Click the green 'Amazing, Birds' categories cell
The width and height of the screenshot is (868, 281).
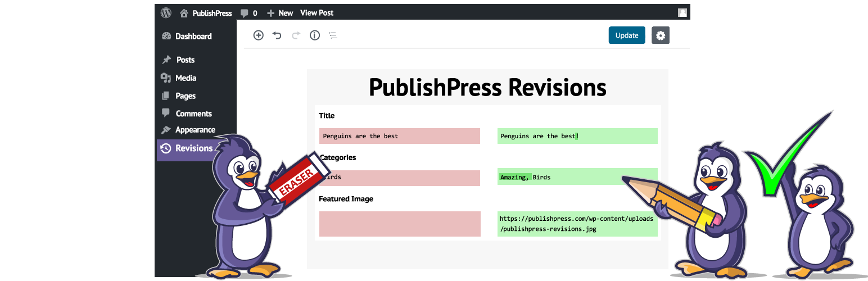[x=577, y=177]
